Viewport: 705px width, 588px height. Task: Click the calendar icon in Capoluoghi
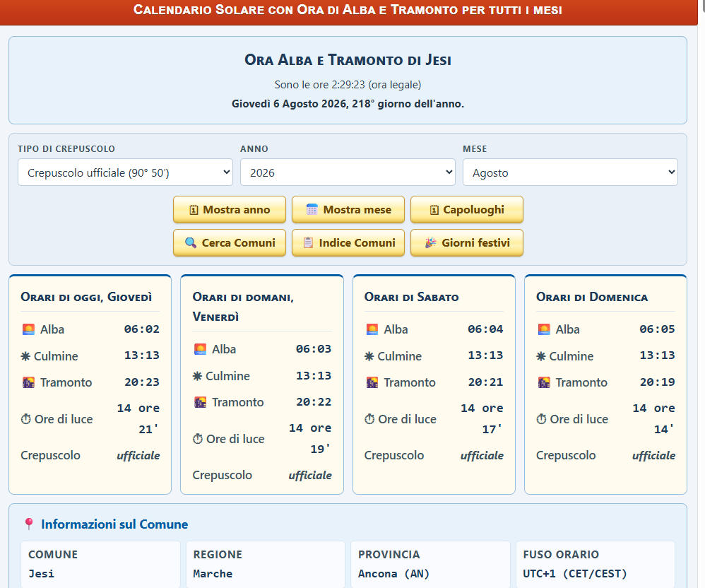434,210
